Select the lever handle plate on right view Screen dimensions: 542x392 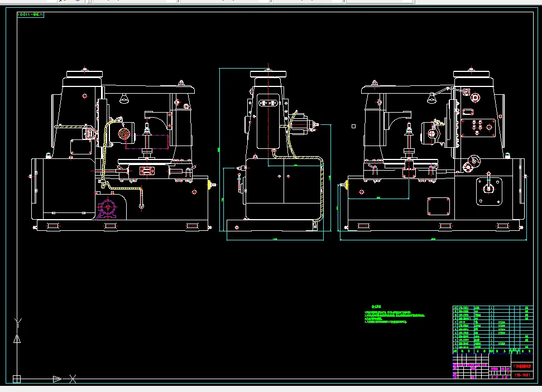click(x=489, y=191)
